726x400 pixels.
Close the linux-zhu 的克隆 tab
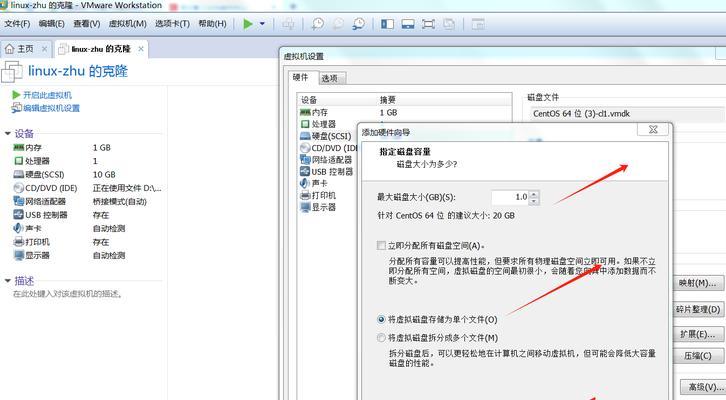pos(141,49)
